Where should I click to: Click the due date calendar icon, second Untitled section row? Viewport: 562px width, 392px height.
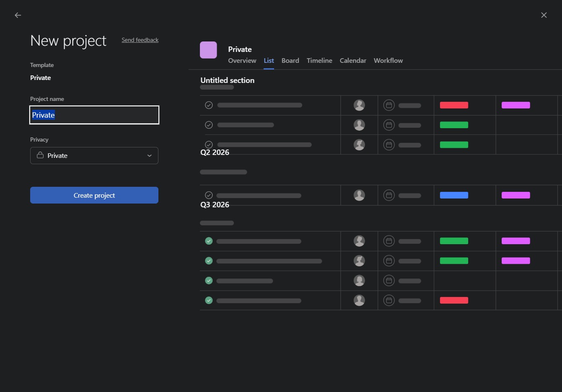click(x=389, y=125)
